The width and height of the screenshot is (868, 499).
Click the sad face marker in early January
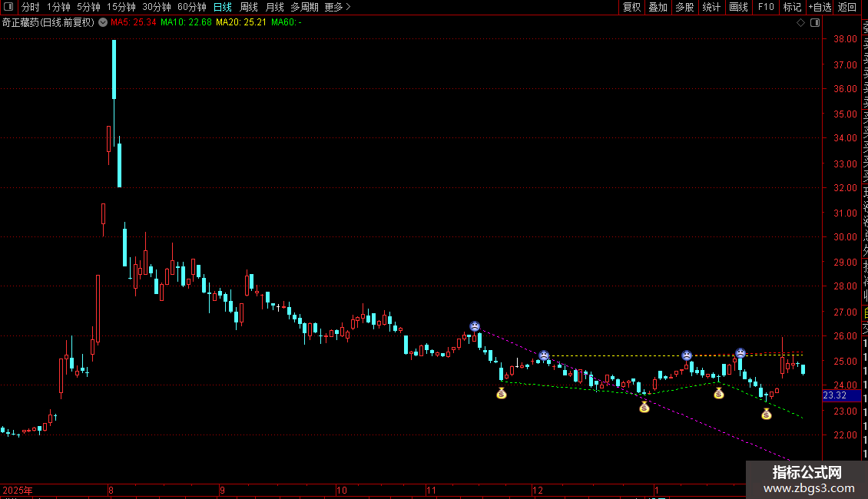pos(687,355)
